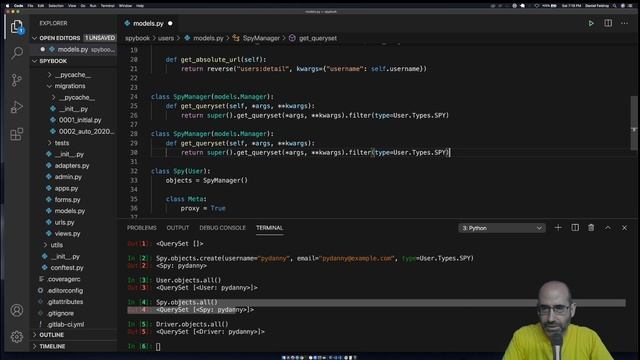This screenshot has height=360, width=640.
Task: Click the editor vertical scrollbar
Action: (634, 122)
